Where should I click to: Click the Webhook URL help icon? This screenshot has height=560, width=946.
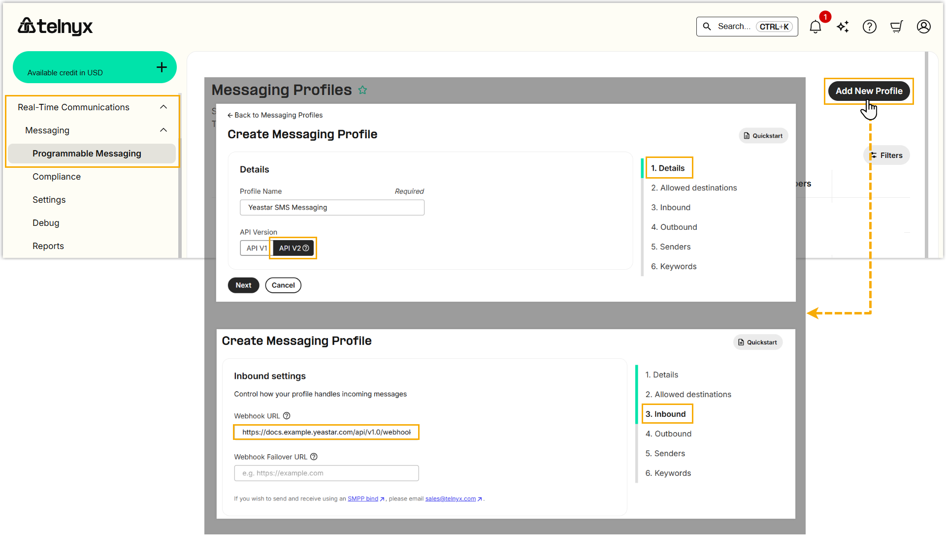[287, 416]
